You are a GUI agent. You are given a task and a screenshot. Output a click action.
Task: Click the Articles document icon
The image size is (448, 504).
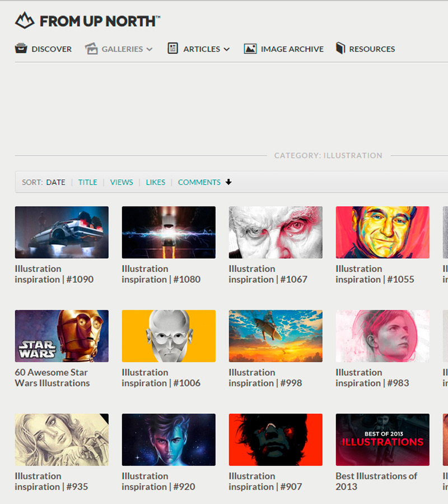click(x=173, y=49)
